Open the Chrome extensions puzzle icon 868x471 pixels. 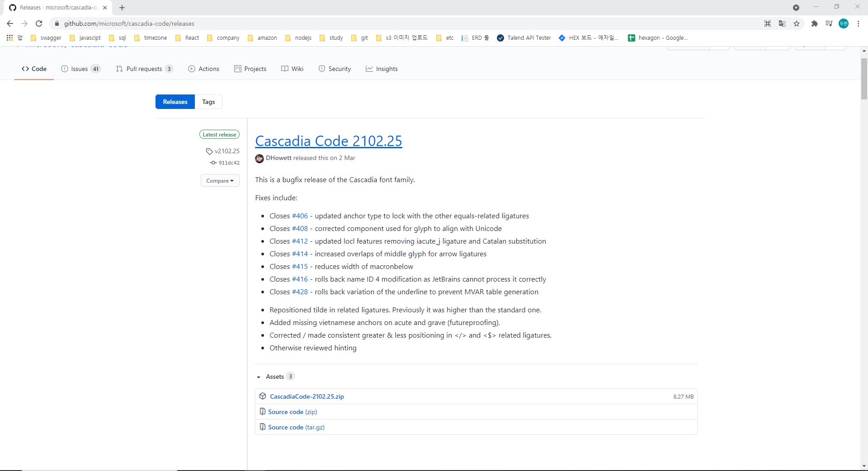[814, 24]
